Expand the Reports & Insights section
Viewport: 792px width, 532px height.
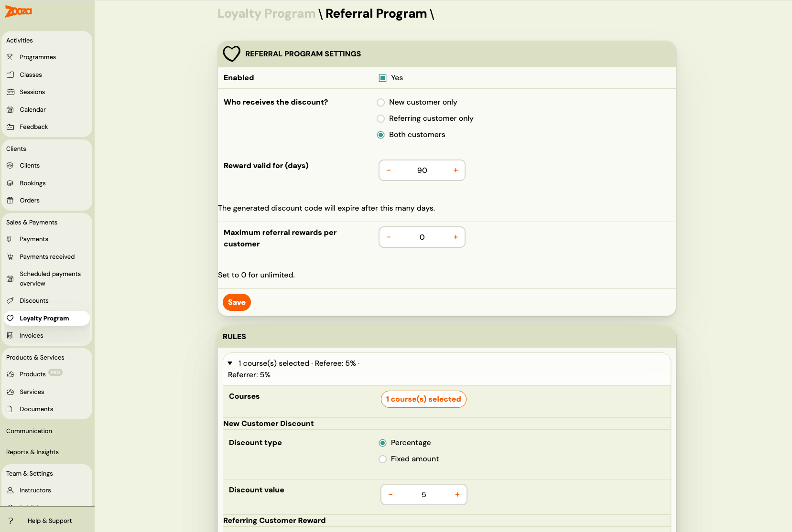pyautogui.click(x=32, y=452)
